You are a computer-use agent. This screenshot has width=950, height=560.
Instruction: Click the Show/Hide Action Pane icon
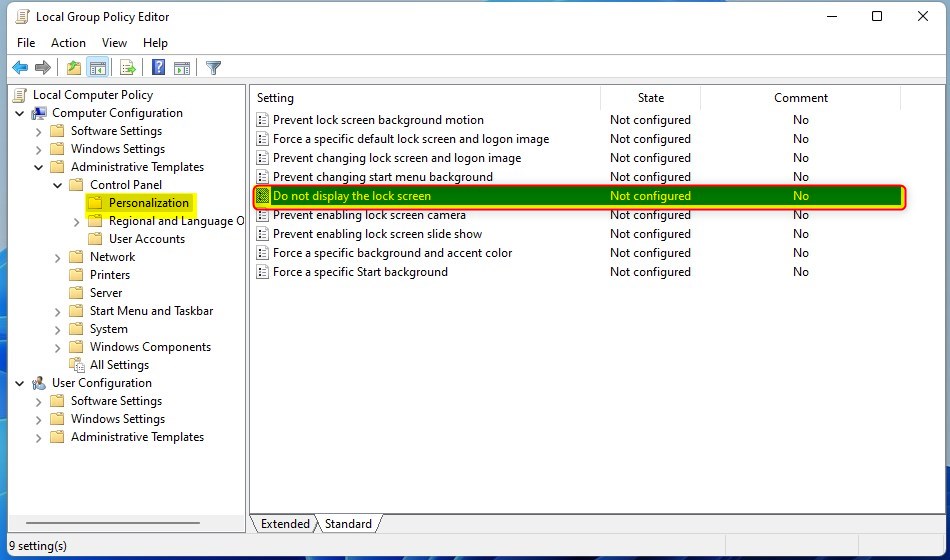[182, 68]
